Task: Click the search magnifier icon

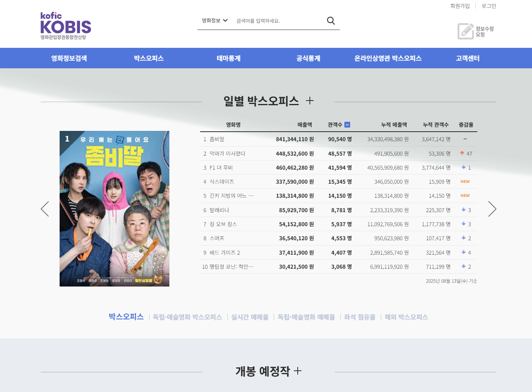Action: tap(331, 20)
